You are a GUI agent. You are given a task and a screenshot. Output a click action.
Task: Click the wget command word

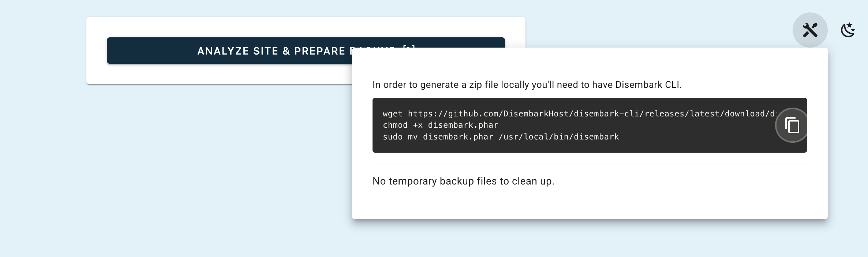392,114
